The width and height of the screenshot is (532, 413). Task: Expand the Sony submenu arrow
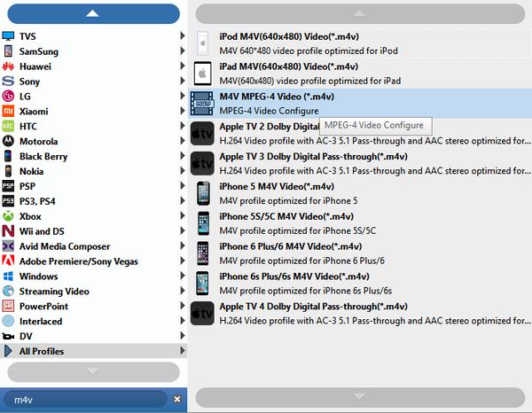click(182, 81)
